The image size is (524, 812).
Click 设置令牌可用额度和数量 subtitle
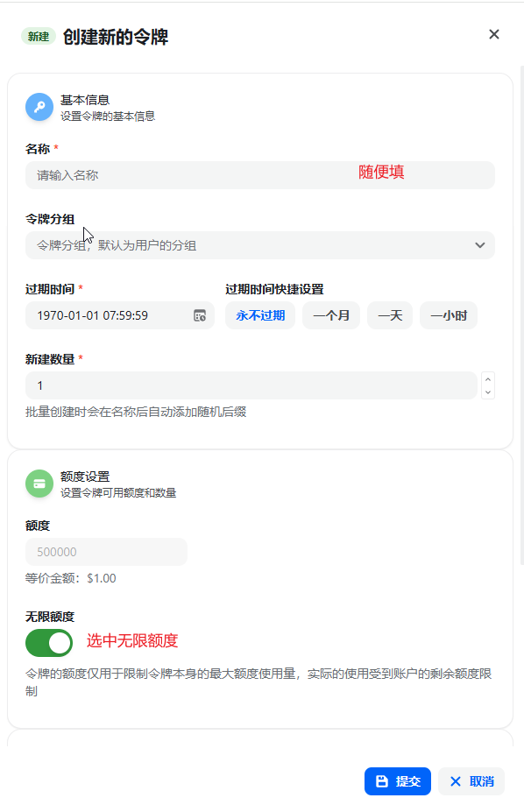pos(118,493)
